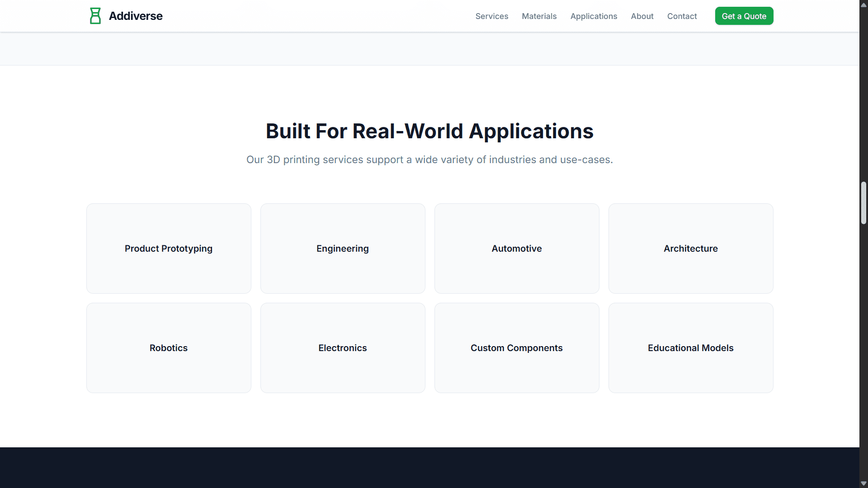Select the Automotive card
Screen dimensions: 868x488
pyautogui.click(x=517, y=249)
